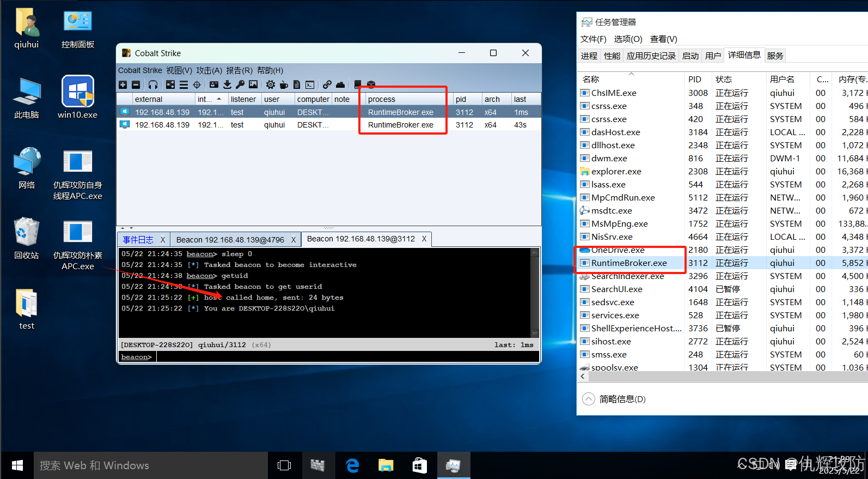This screenshot has width=868, height=479.
Task: Open the 启动 tab in Task Manager
Action: click(x=690, y=56)
